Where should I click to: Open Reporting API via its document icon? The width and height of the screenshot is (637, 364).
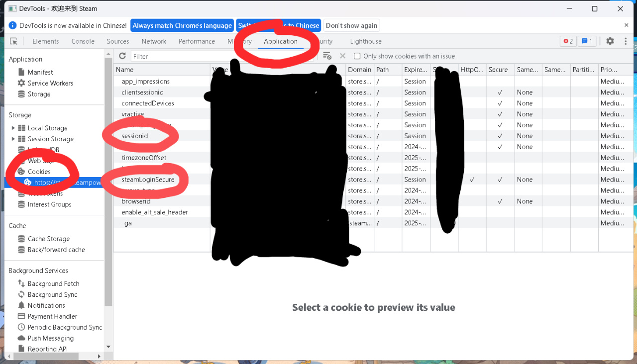click(x=21, y=349)
